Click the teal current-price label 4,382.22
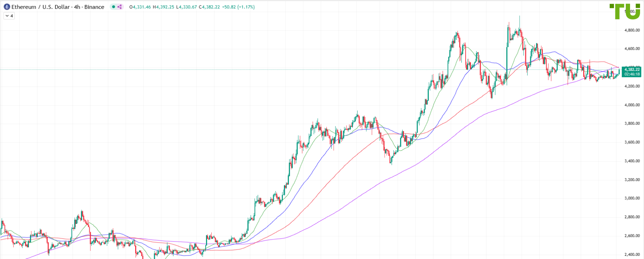 point(632,69)
